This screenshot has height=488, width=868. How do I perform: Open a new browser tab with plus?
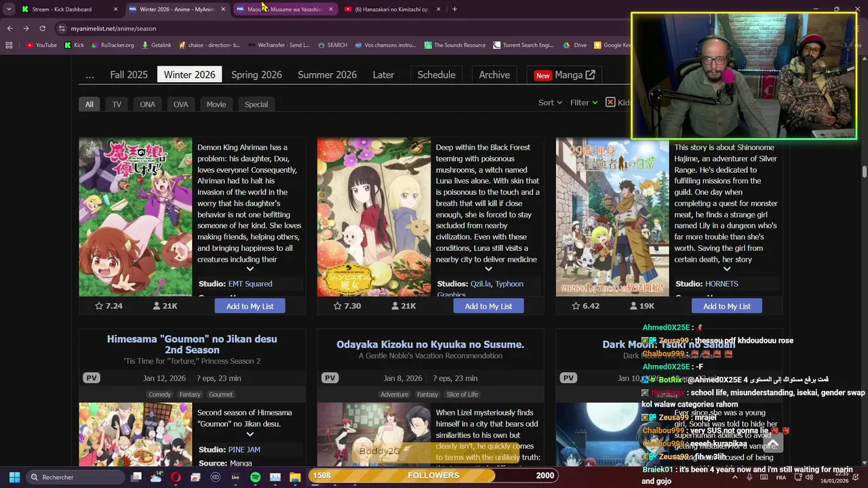(x=454, y=9)
